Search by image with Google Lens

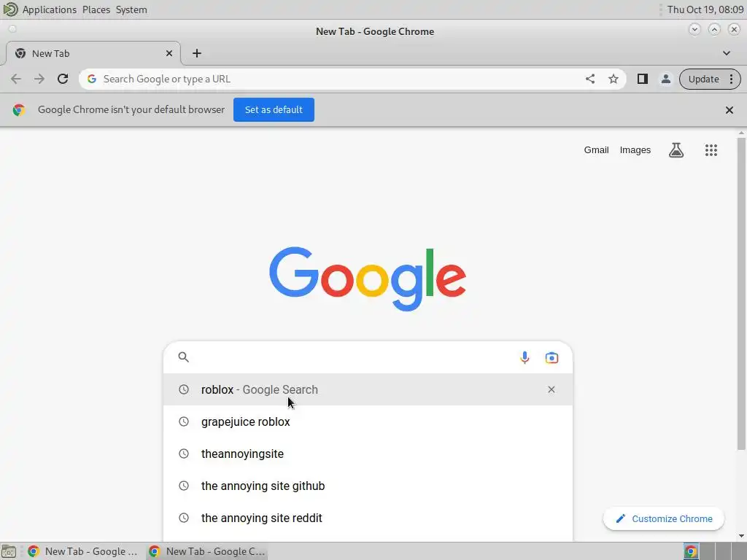tap(551, 357)
